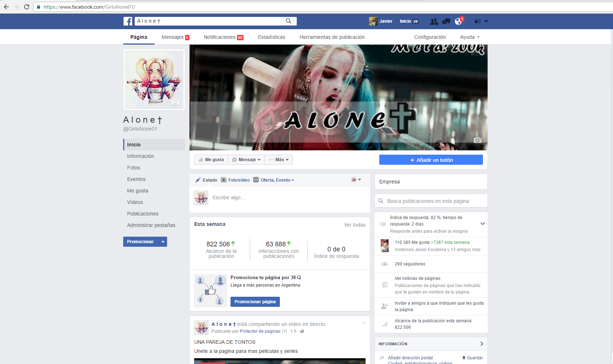
Task: Open the live video post options chevron
Action: (x=364, y=323)
